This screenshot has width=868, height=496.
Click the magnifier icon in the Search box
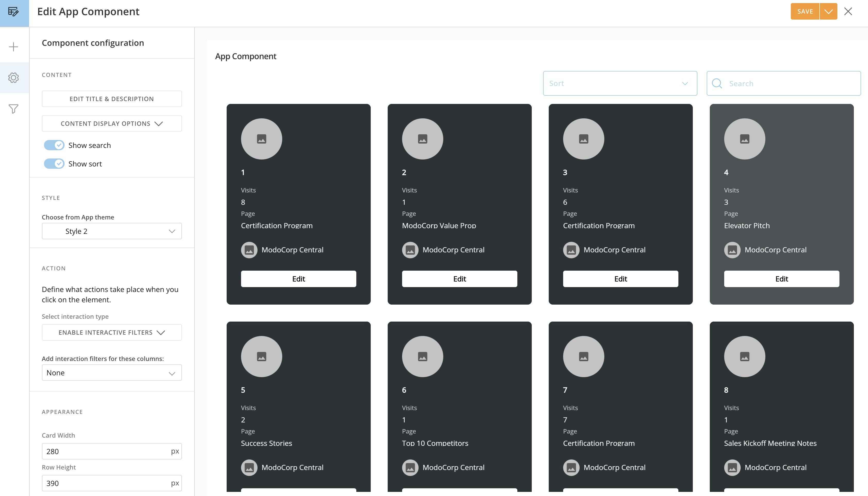pyautogui.click(x=717, y=83)
